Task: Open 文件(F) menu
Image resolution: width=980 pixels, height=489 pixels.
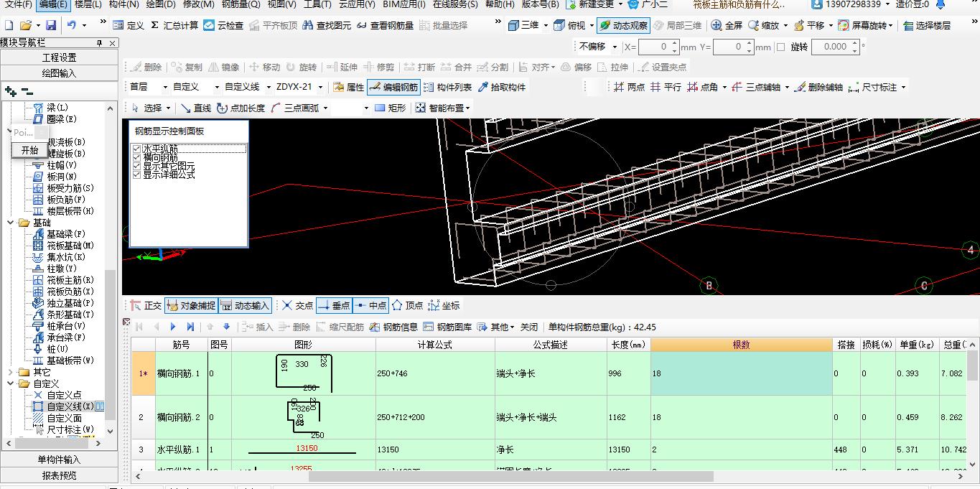Action: (x=19, y=4)
